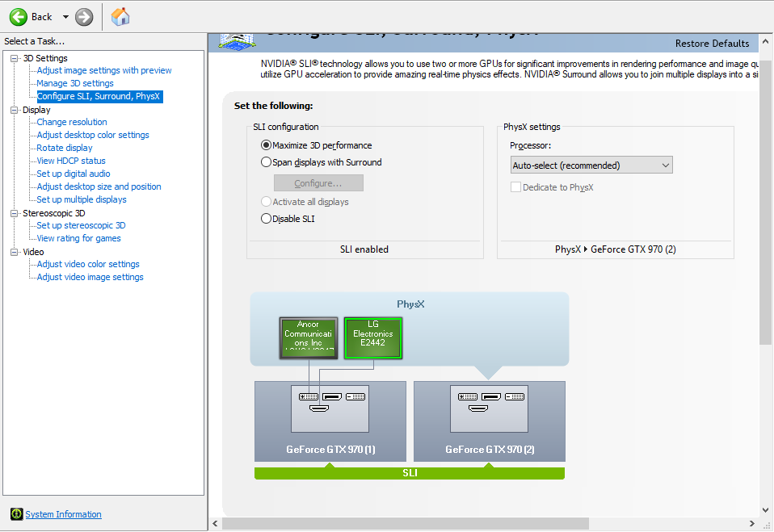Image resolution: width=774 pixels, height=532 pixels.
Task: Open Rotate display
Action: click(x=64, y=148)
